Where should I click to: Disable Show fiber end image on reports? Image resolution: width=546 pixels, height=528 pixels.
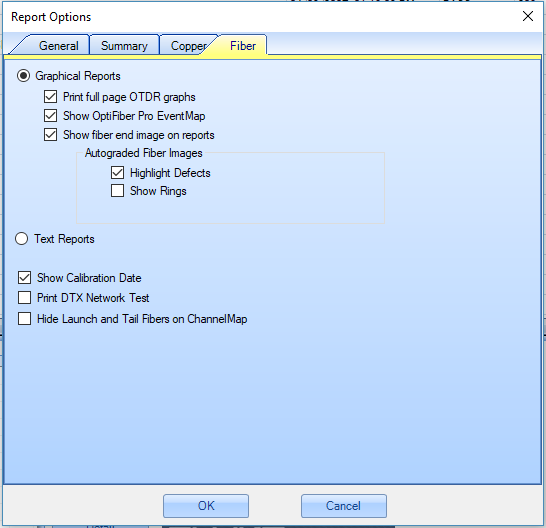tap(50, 135)
